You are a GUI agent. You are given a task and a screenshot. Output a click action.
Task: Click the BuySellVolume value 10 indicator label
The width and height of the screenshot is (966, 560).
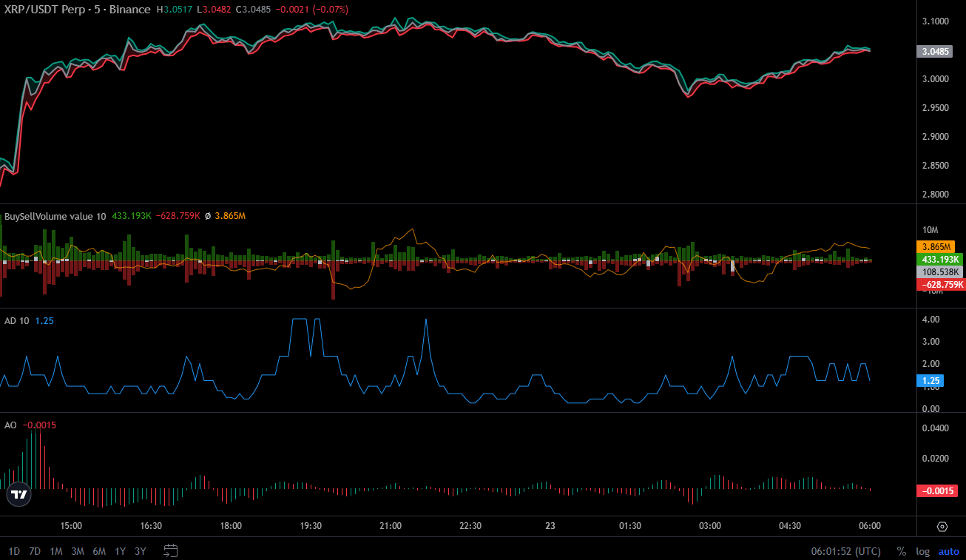(55, 216)
